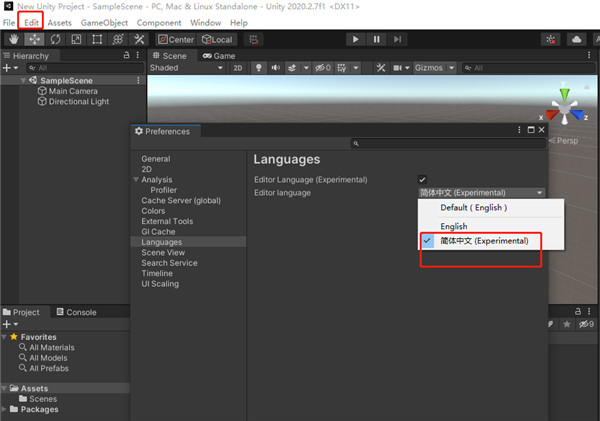This screenshot has height=421, width=600.
Task: Step forward one frame
Action: click(398, 39)
